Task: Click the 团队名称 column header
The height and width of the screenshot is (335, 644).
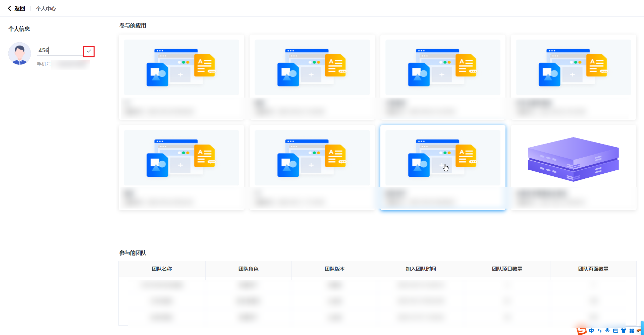Action: click(162, 269)
